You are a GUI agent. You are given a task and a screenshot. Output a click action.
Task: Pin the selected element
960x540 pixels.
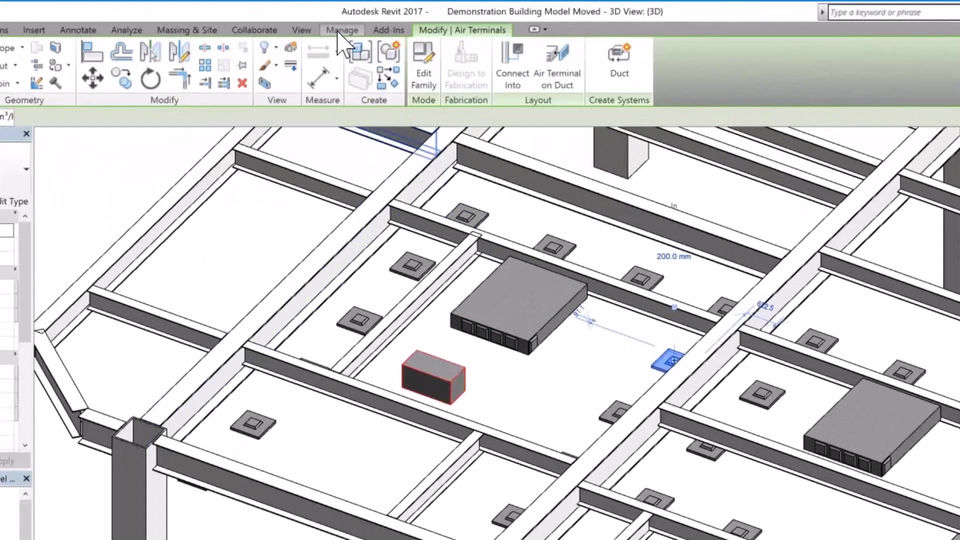242,65
